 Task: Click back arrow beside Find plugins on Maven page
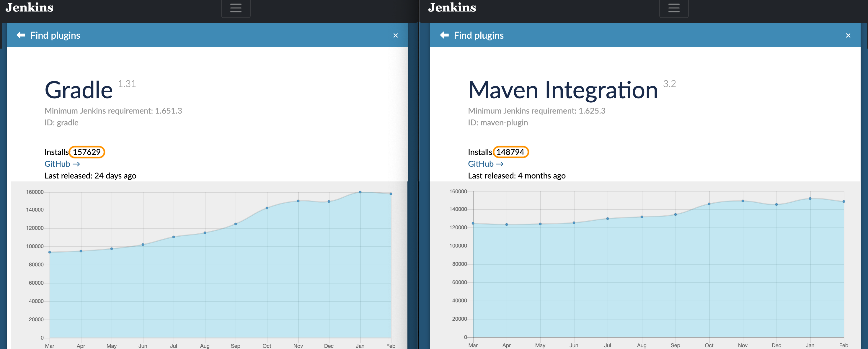[444, 35]
